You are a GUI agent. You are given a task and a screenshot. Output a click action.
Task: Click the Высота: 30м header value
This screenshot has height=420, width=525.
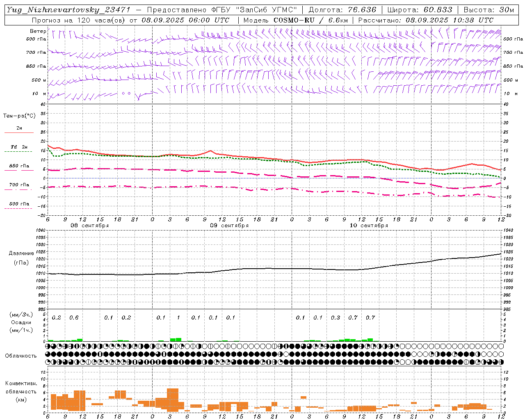click(x=489, y=10)
